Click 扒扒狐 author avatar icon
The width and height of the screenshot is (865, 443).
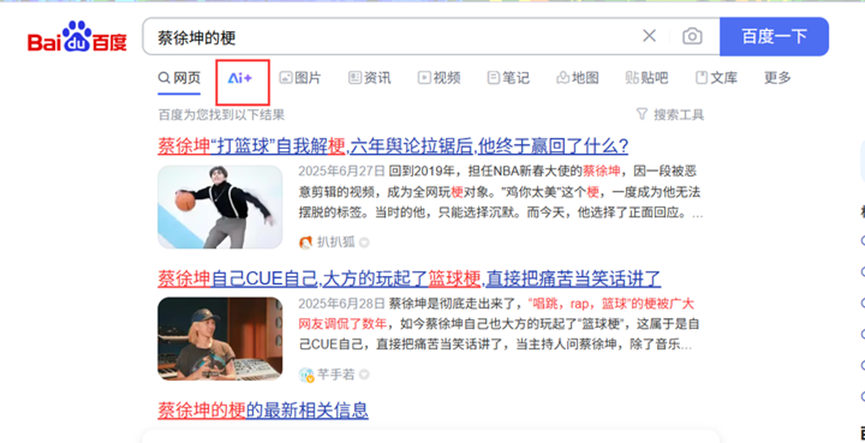(306, 242)
